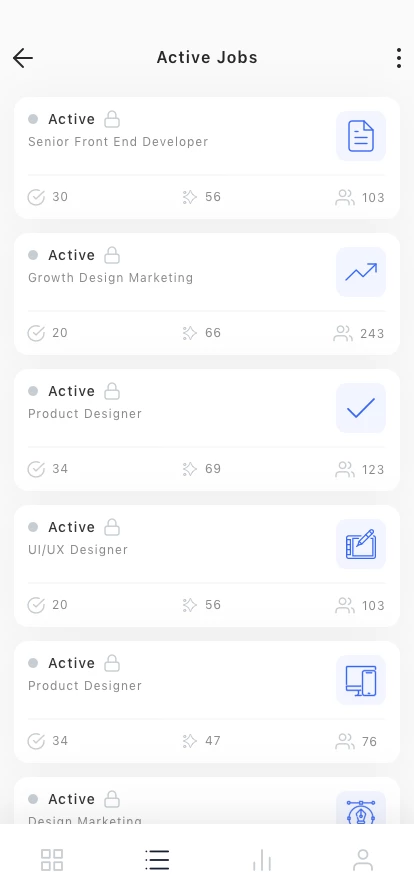The image size is (414, 896).
Task: Toggle lock on Senior Front End Developer job
Action: 112,119
